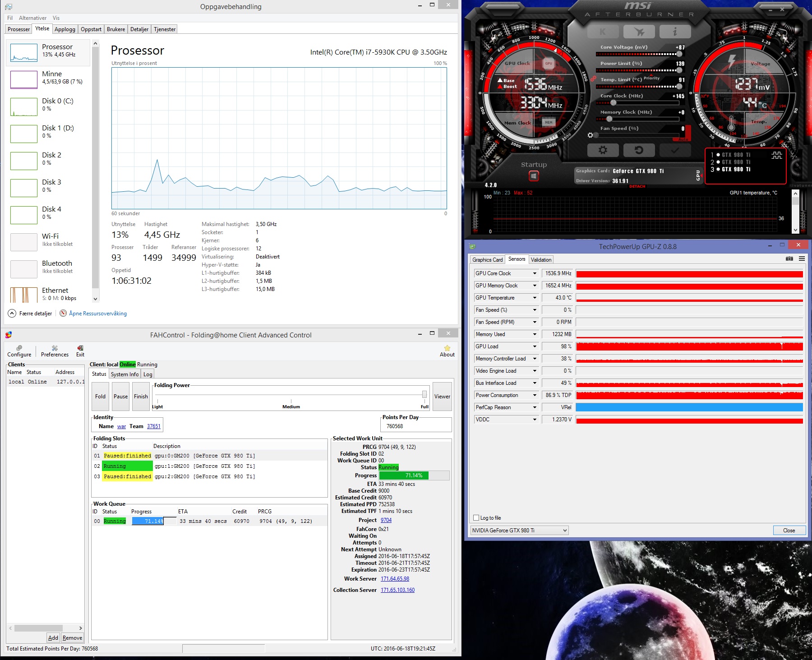812x660 pixels.
Task: Click the sync waveform icon in GPU list
Action: point(777,156)
